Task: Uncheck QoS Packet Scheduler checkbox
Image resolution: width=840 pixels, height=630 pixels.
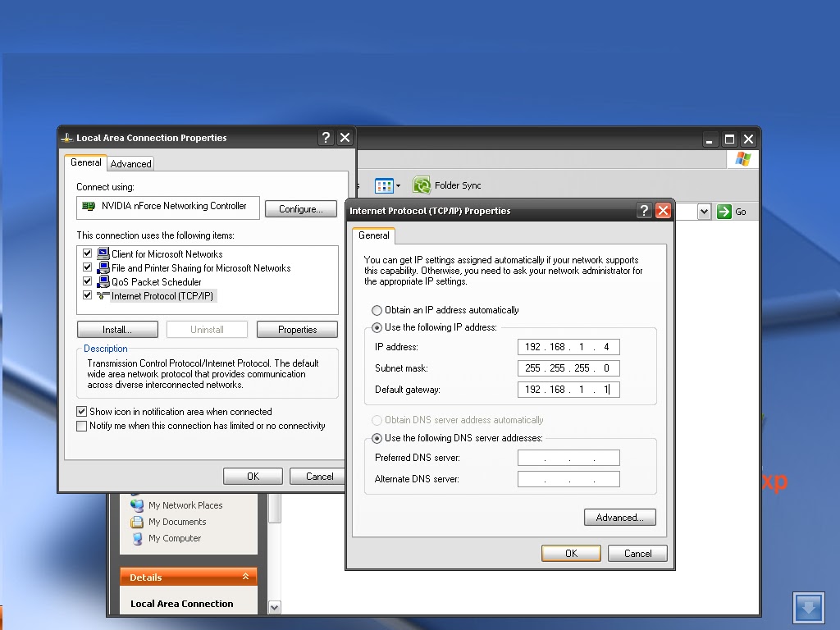Action: click(x=87, y=281)
